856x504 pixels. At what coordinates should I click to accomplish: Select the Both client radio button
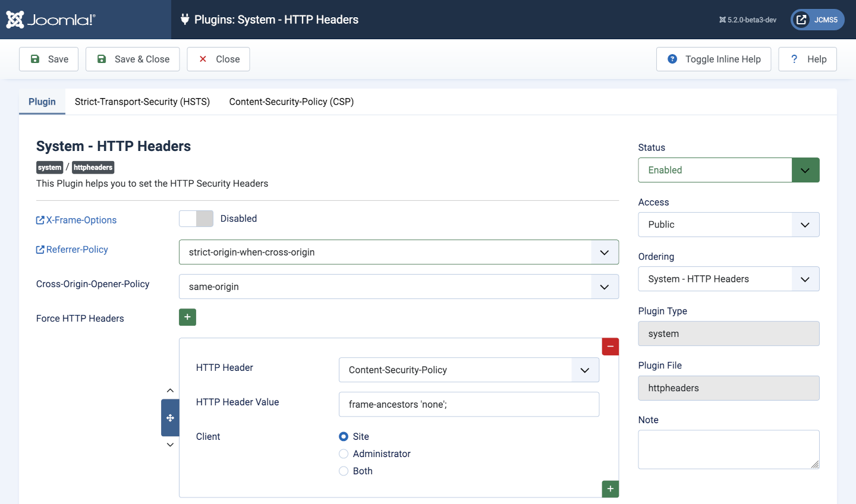tap(344, 471)
